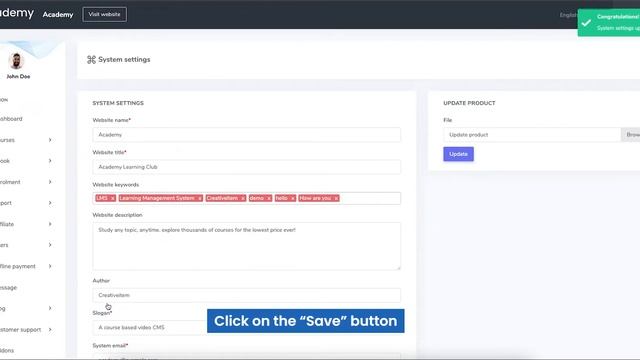Viewport: 640px width, 360px height.
Task: Expand the Blog sidebar chevron
Action: point(50,308)
